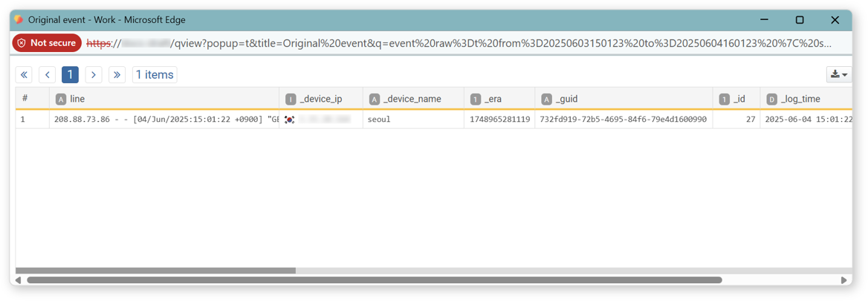Click the _device_name column header
Image resolution: width=868 pixels, height=301 pixels.
point(412,99)
